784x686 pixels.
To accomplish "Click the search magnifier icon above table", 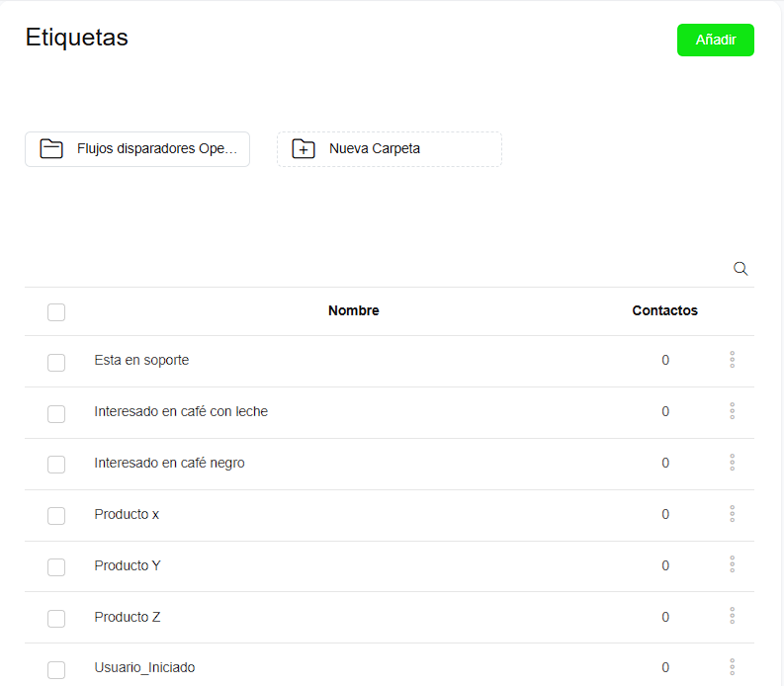I will tap(740, 269).
